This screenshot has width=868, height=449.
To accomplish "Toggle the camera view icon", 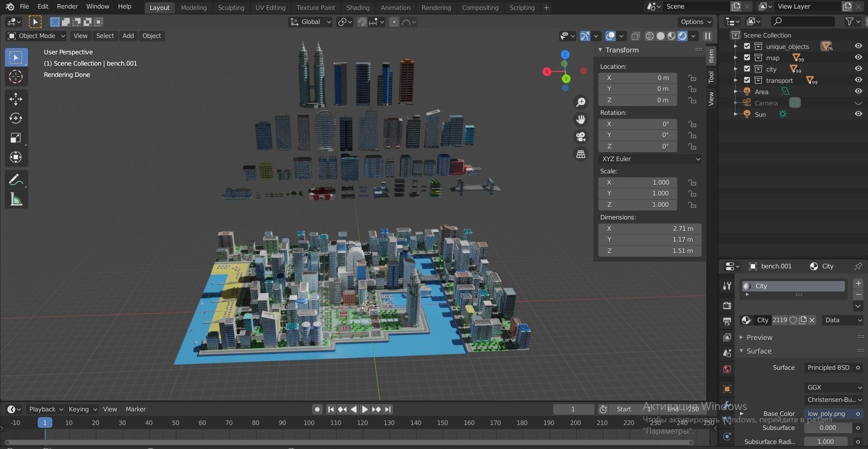I will (x=581, y=137).
